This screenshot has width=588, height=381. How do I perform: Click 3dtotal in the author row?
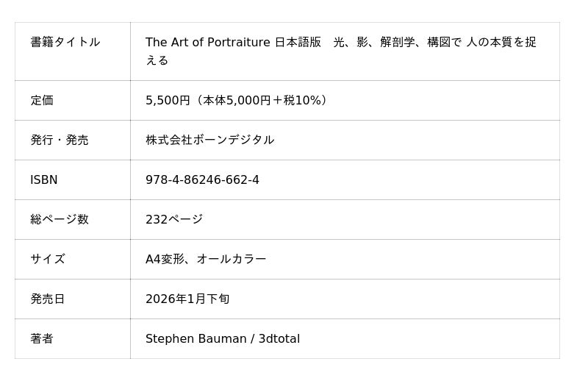279,339
